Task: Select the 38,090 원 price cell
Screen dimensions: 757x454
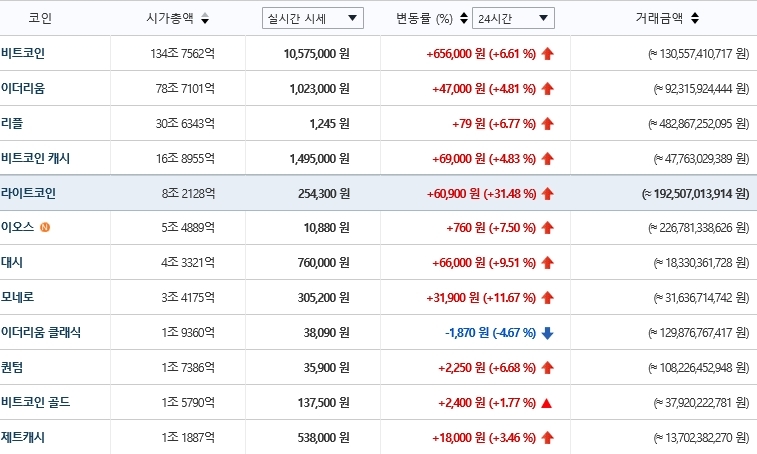Action: 327,333
